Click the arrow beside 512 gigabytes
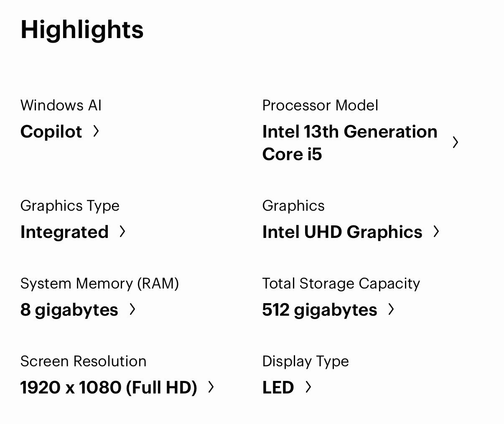This screenshot has height=424, width=504. click(x=391, y=309)
